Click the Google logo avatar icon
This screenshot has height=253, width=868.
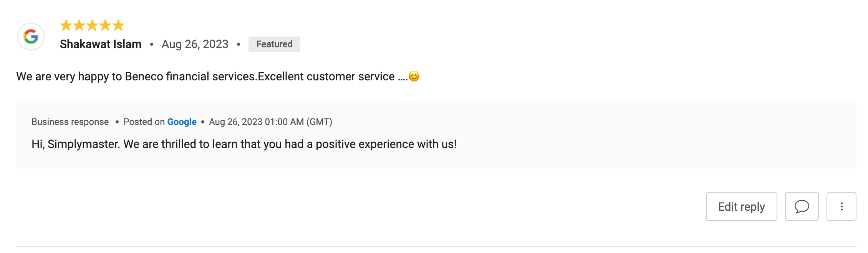[31, 37]
